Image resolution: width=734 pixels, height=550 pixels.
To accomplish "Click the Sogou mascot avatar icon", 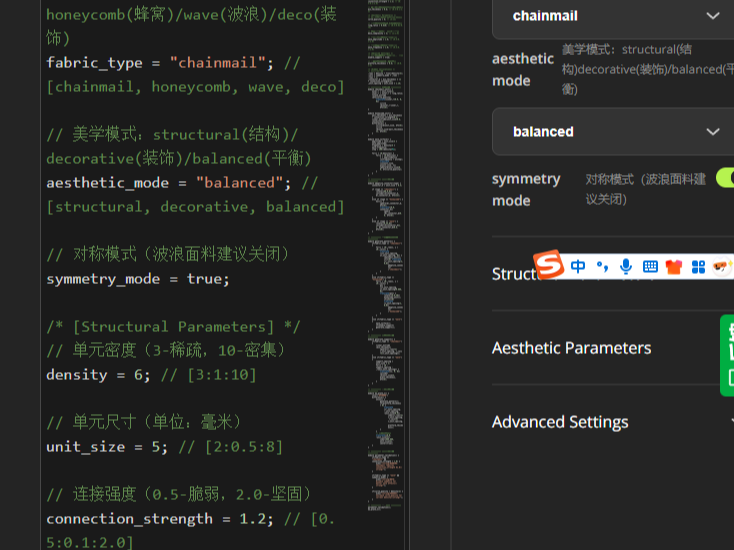I will (x=721, y=267).
